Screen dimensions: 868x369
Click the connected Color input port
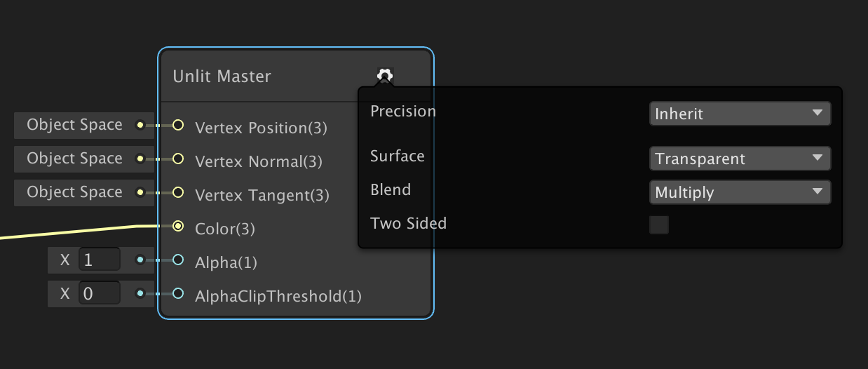178,226
